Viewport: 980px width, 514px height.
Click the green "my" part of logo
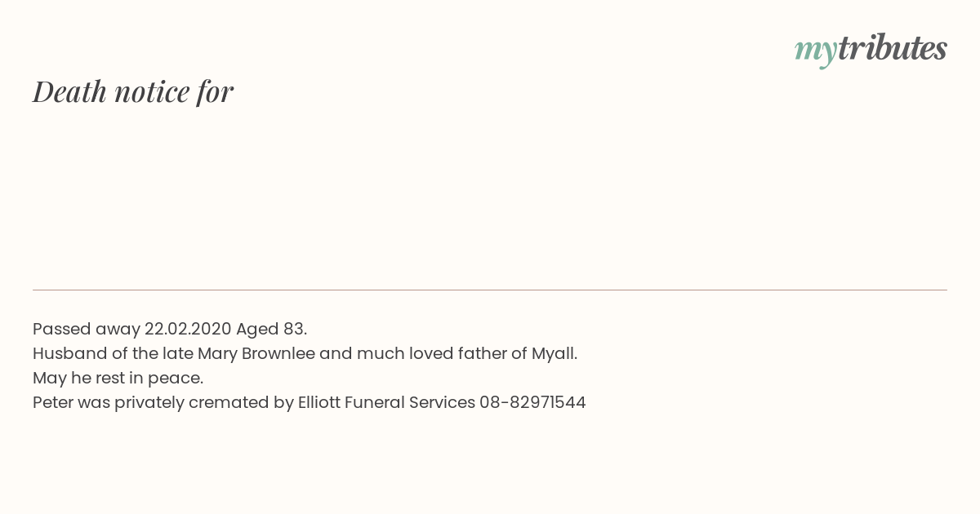[815, 52]
